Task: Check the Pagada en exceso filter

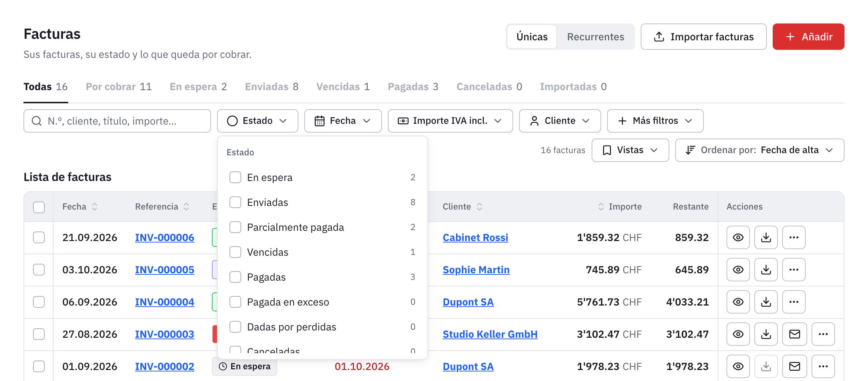Action: tap(235, 302)
